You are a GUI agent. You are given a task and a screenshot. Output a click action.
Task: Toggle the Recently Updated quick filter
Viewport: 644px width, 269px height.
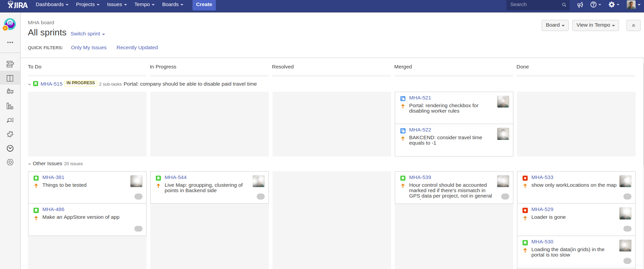[x=137, y=48]
